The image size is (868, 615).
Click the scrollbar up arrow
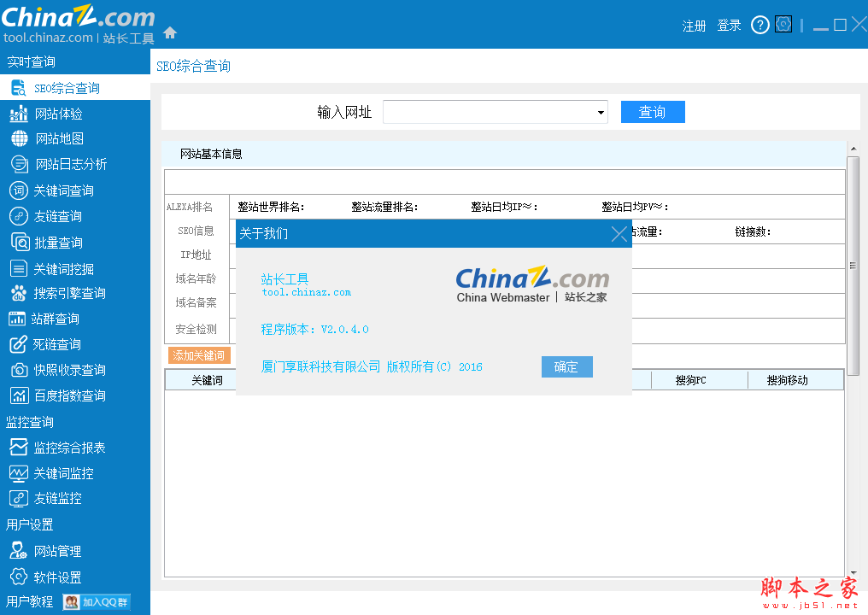tap(853, 149)
